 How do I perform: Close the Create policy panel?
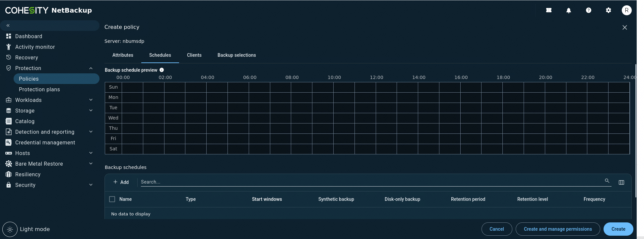(x=625, y=28)
